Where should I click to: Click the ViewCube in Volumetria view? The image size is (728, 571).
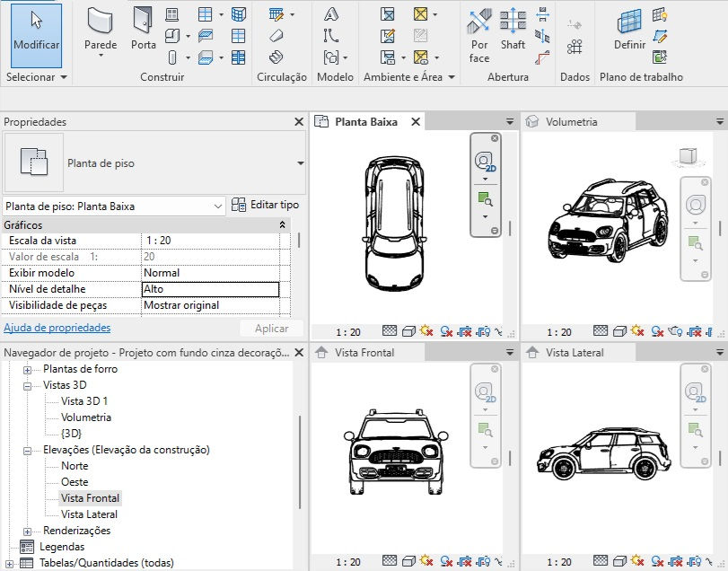pyautogui.click(x=689, y=156)
